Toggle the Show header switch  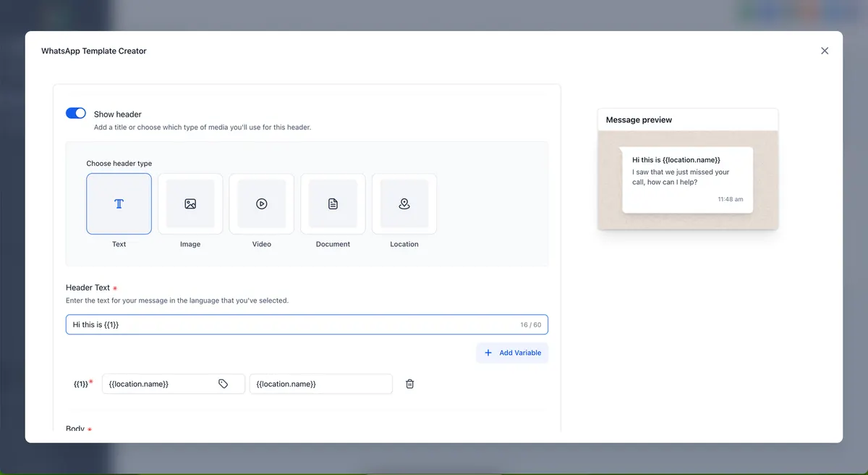[76, 113]
